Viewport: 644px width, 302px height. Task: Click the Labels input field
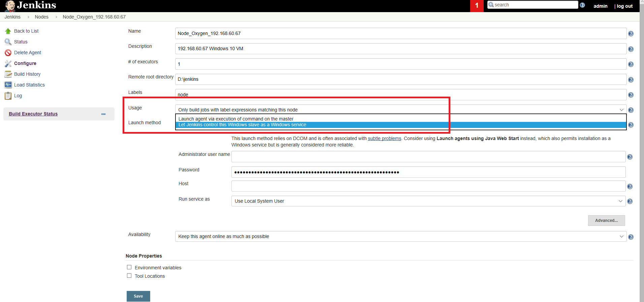click(x=401, y=95)
